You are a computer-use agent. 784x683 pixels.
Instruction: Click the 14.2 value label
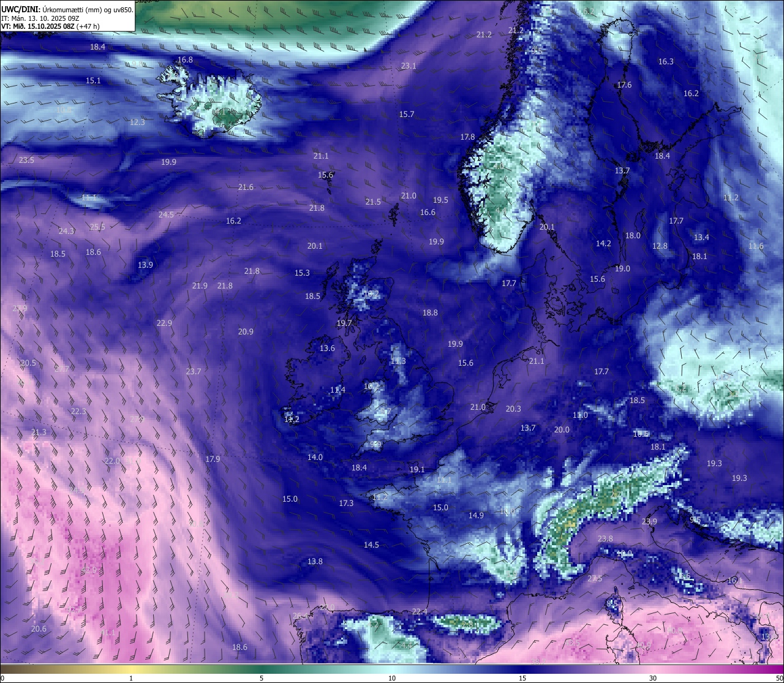pyautogui.click(x=603, y=244)
